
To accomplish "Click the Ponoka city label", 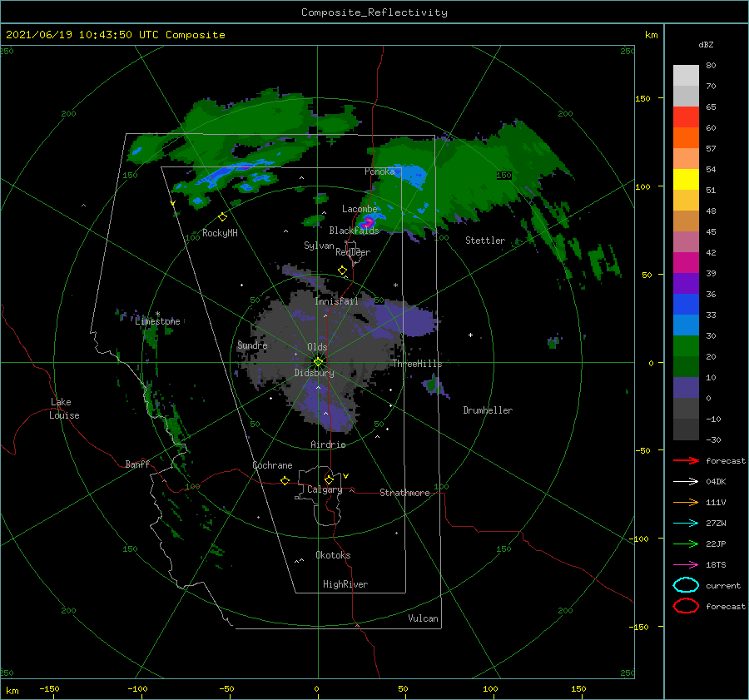I will click(x=379, y=171).
